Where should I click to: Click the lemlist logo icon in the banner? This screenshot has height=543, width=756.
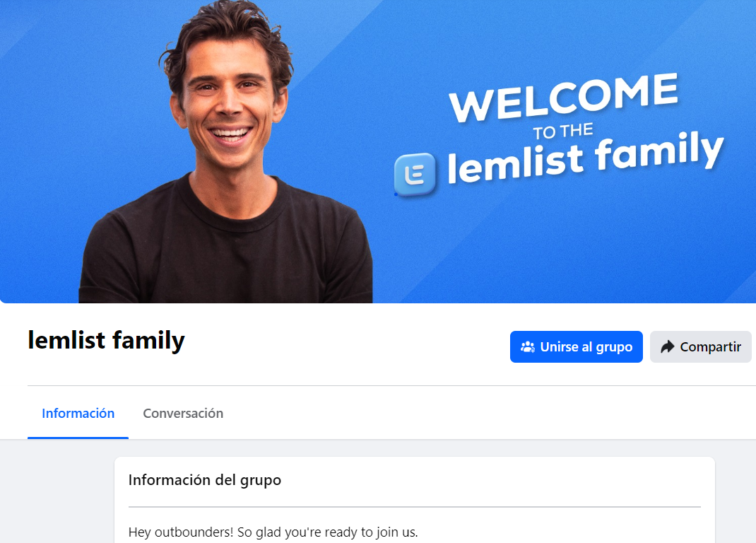415,174
